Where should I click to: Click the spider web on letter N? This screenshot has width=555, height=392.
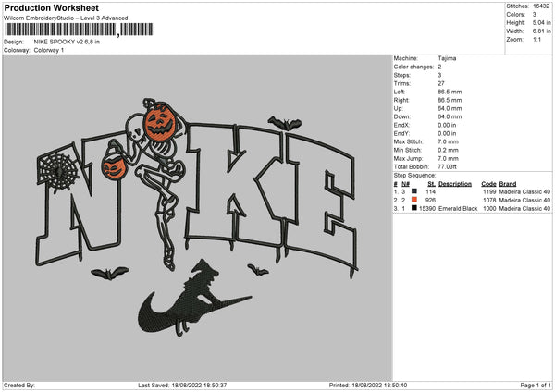57,170
